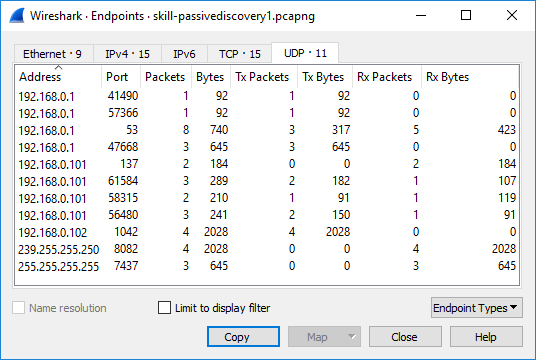536x360 pixels.
Task: Click the Close button
Action: (x=405, y=337)
